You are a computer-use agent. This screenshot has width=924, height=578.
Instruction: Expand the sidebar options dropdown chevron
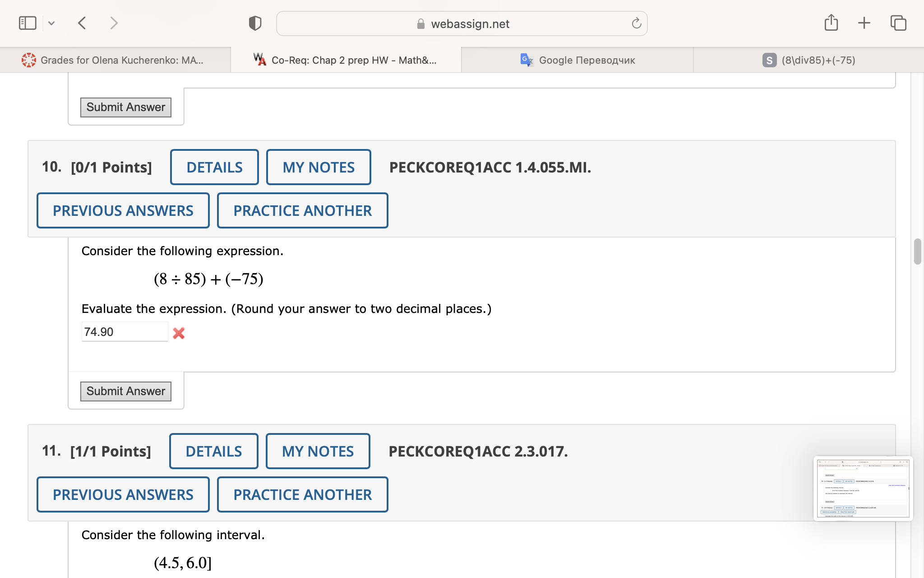(51, 23)
